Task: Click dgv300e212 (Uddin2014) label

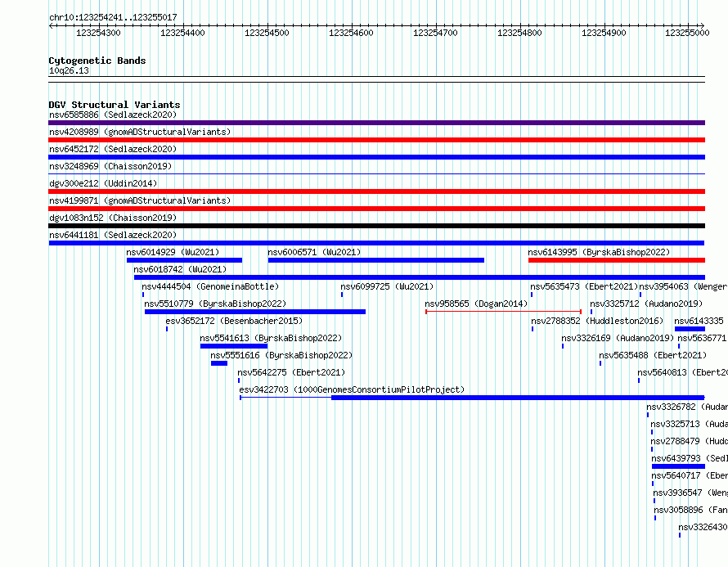Action: [x=103, y=183]
